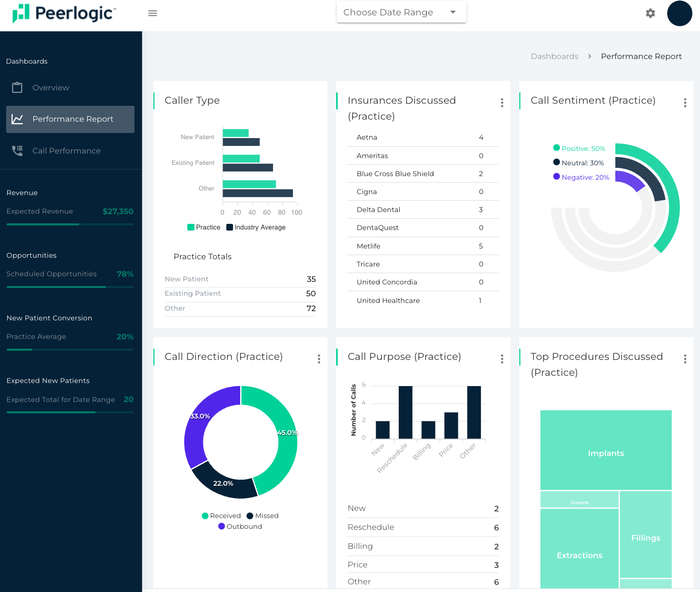Open options menu on Insurances Discussed card
Viewport: 700px width, 592px height.
[x=502, y=103]
